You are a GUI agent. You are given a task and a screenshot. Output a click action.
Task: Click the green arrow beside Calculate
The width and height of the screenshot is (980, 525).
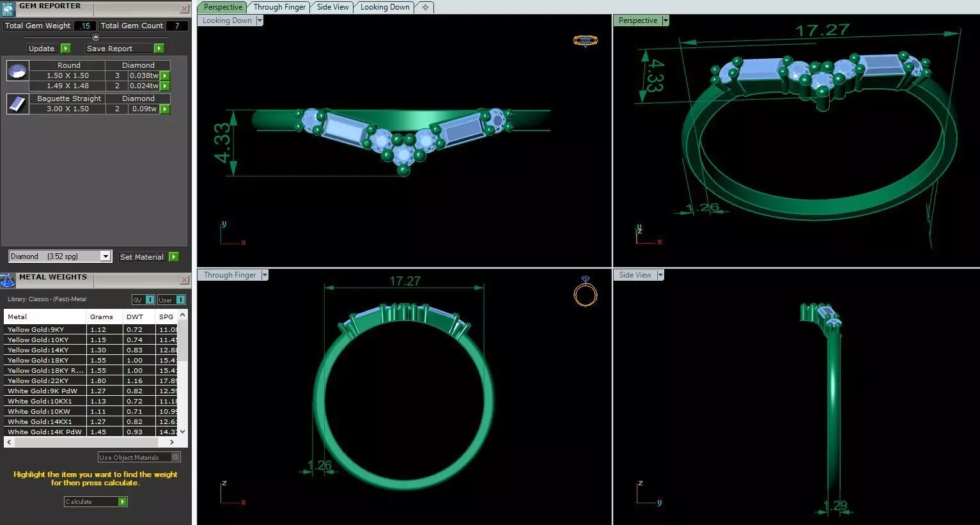[123, 502]
